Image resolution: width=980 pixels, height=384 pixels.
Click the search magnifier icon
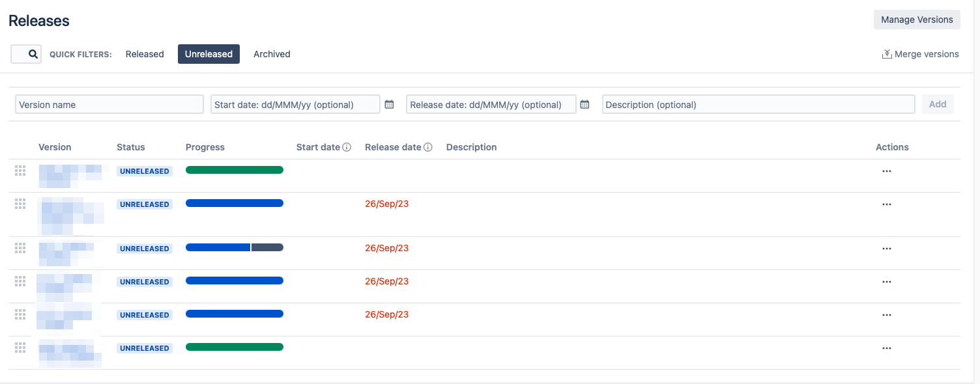25,54
